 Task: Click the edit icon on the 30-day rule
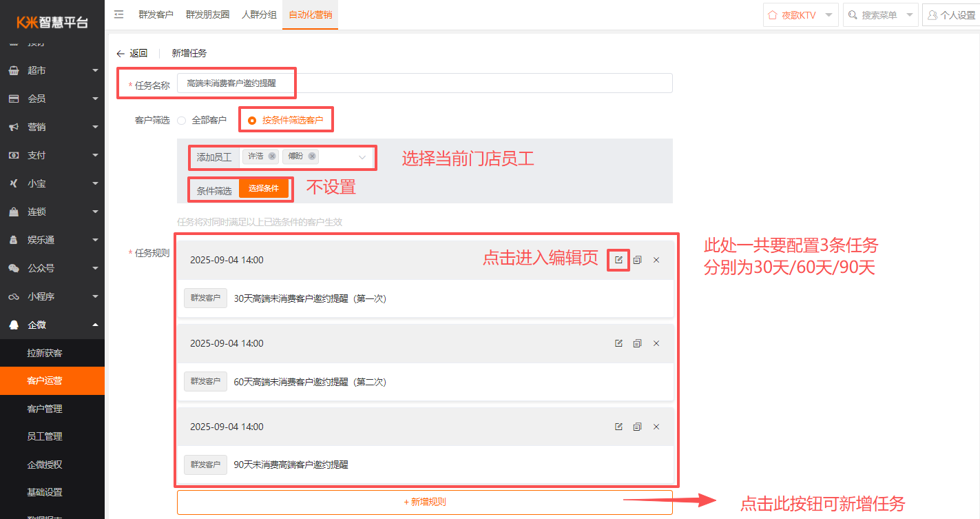pyautogui.click(x=618, y=260)
